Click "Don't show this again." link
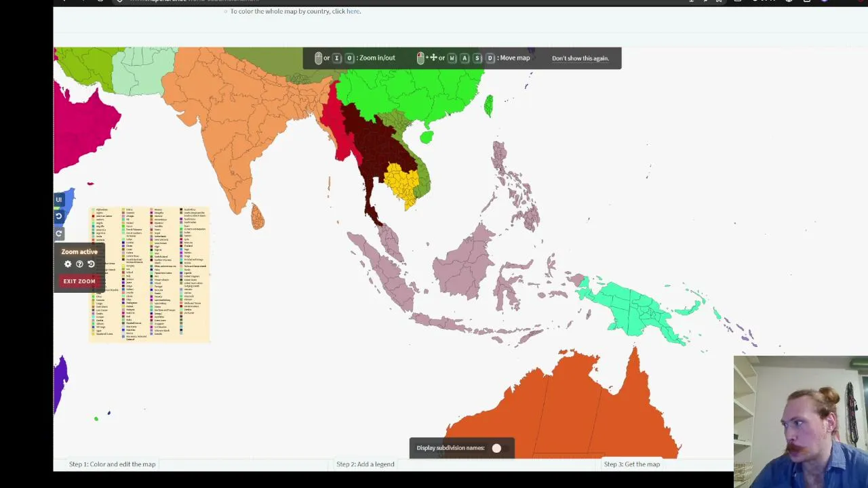 [580, 58]
